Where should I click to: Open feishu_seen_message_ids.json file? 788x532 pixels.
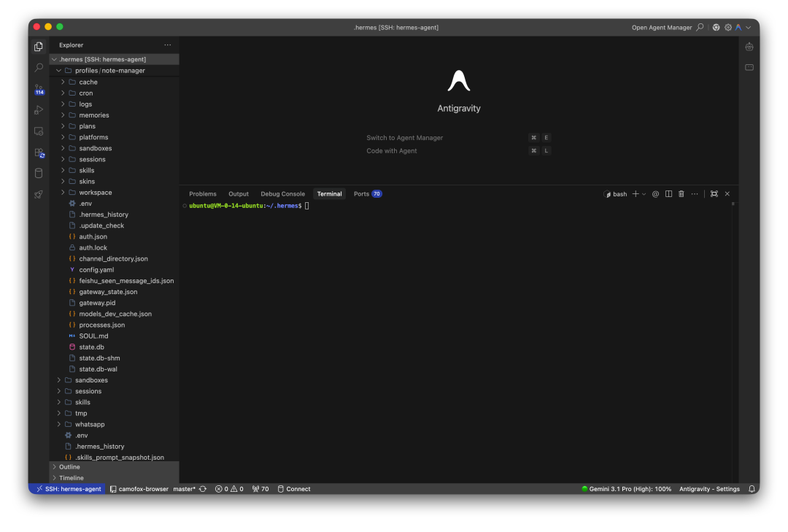pyautogui.click(x=114, y=281)
